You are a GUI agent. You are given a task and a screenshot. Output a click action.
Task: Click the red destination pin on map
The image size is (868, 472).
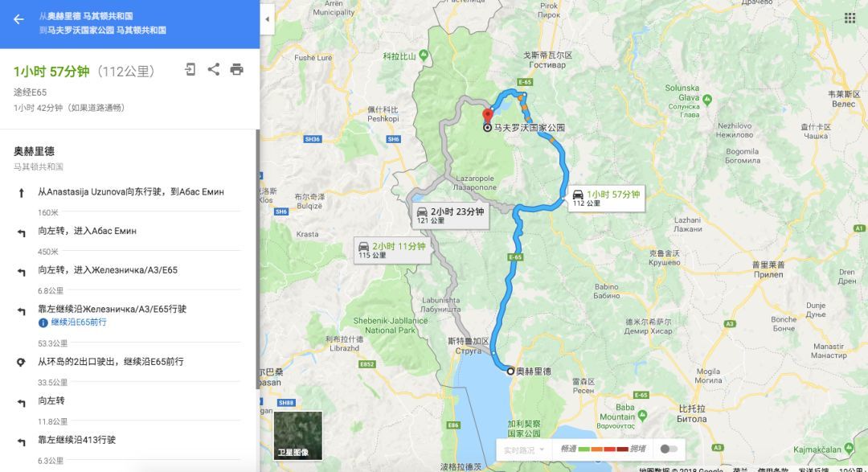(x=487, y=115)
